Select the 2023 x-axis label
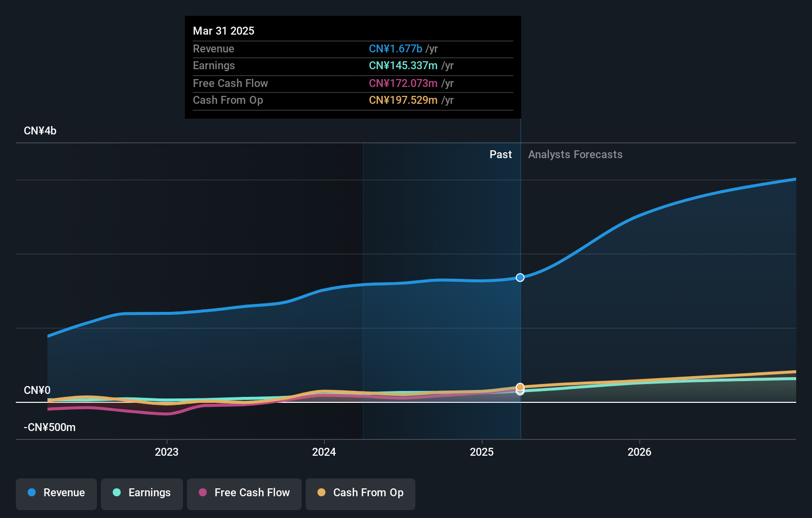Screen dimensions: 812x518 (167, 452)
